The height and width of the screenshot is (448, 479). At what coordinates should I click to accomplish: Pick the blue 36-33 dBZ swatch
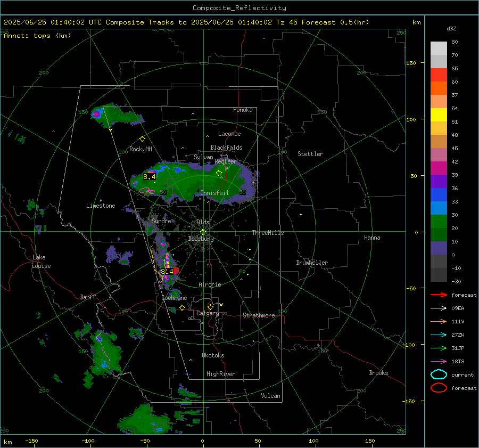coord(439,194)
